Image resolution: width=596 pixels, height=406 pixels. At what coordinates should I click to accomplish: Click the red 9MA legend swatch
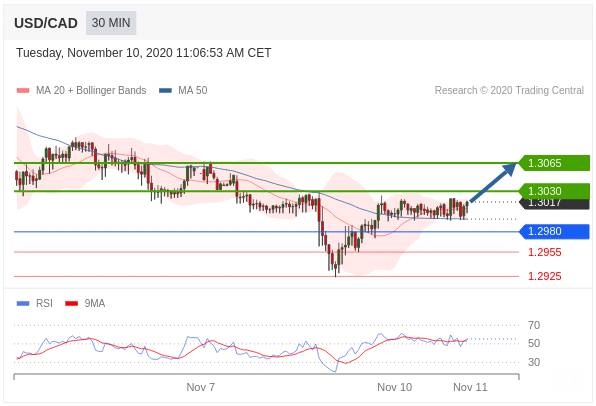click(x=71, y=303)
